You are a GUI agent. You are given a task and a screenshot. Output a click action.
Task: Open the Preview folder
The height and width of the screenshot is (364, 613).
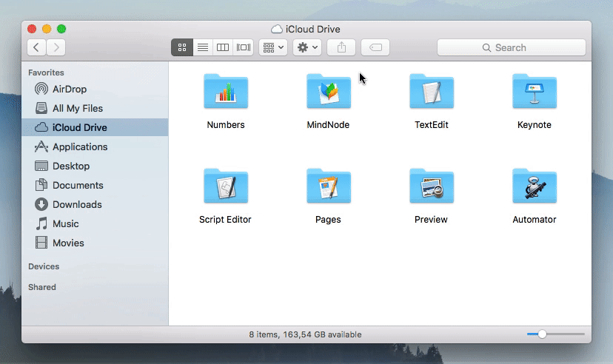pos(432,186)
